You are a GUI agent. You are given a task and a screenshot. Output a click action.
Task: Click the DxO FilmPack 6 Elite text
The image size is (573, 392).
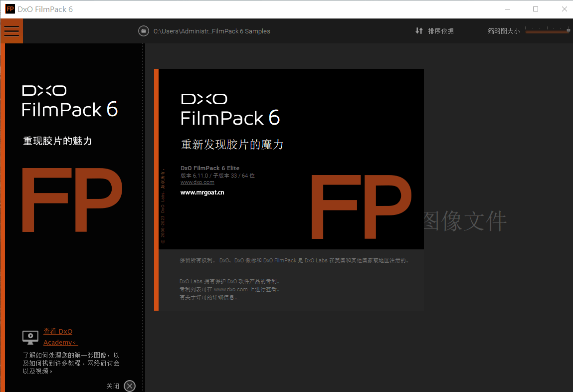coord(210,168)
